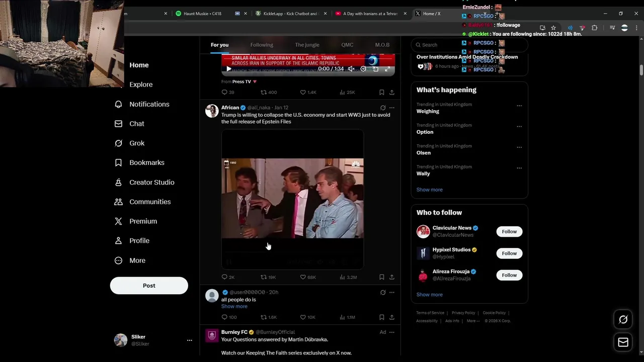Share the African post about Epstein Files
644x362 pixels.
[x=392, y=277]
